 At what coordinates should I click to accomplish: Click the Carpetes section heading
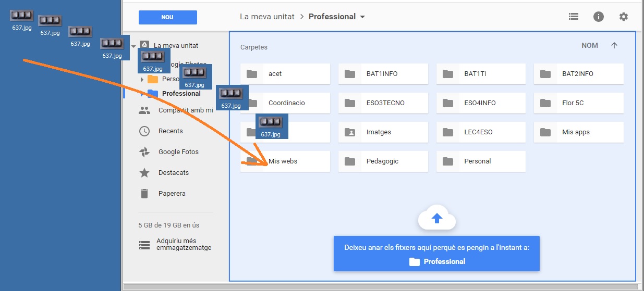pos(254,47)
